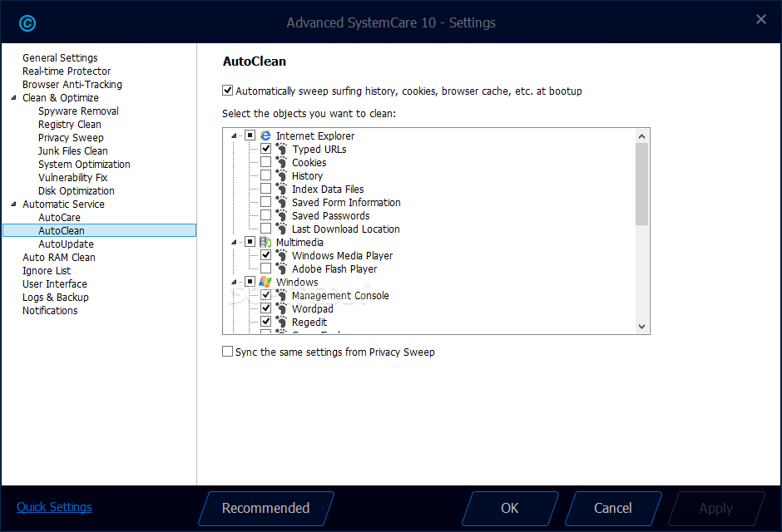This screenshot has height=532, width=782.
Task: Toggle the Multimedia group checkbox
Action: pos(250,242)
